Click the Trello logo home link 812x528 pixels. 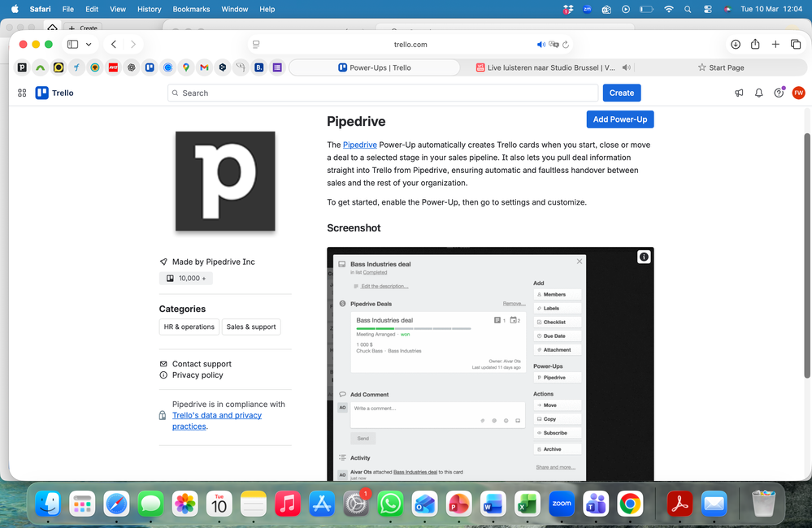click(x=54, y=93)
